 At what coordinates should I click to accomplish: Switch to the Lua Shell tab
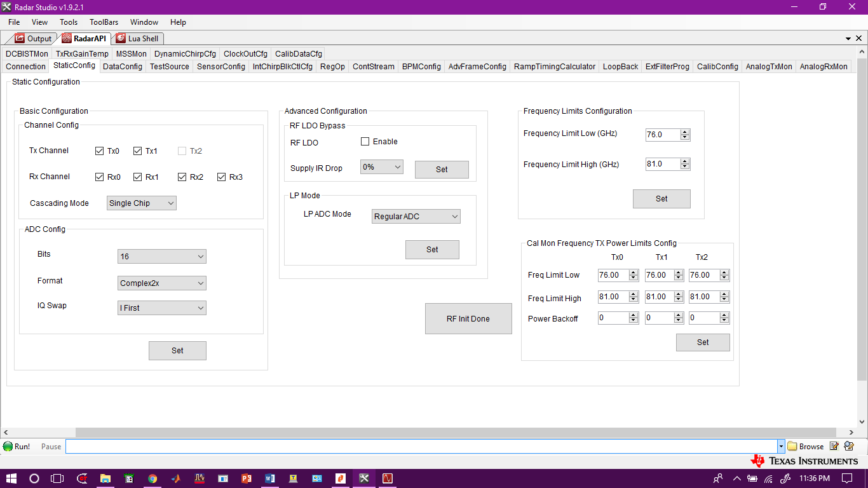coord(137,39)
